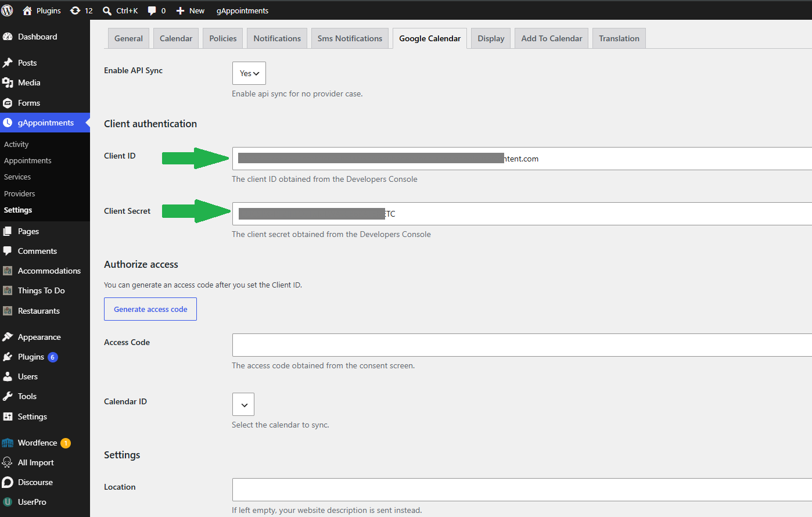812x517 pixels.
Task: Click the Users person icon
Action: coord(8,376)
